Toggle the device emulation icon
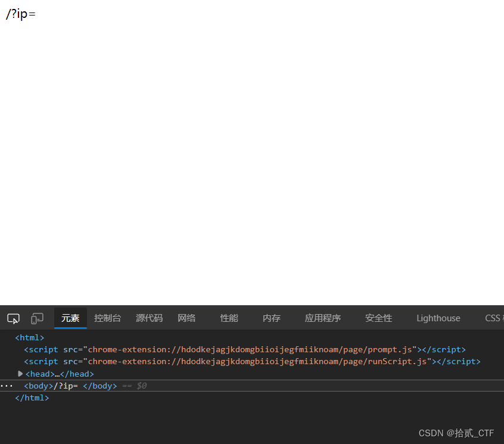The height and width of the screenshot is (444, 504). coord(37,318)
